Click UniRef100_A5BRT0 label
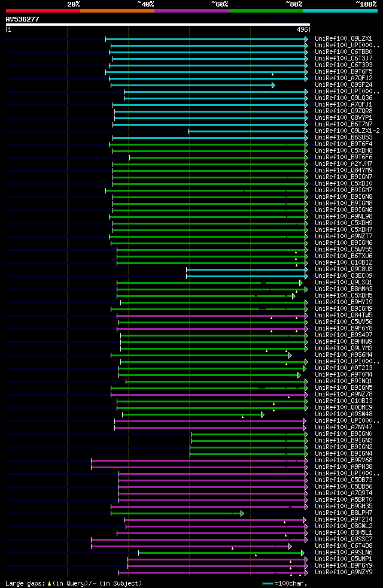Image resolution: width=383 pixels, height=588 pixels. click(344, 499)
